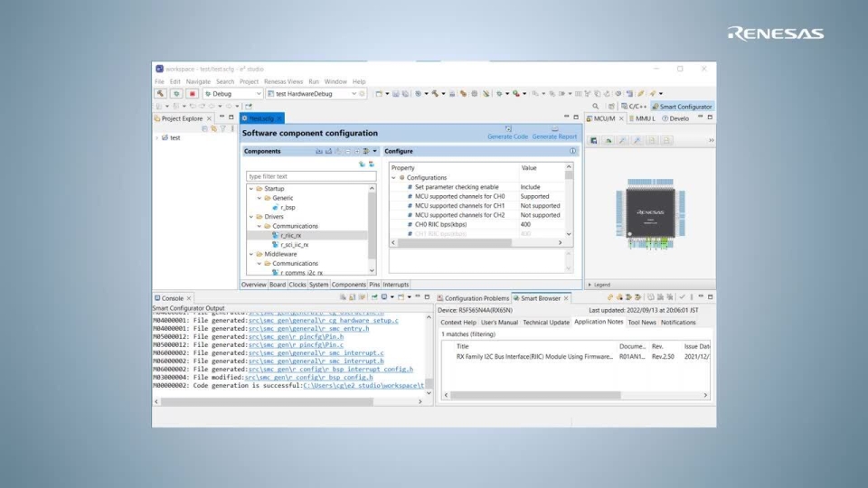Click the type filter text field
Image resolution: width=868 pixels, height=488 pixels.
[311, 176]
